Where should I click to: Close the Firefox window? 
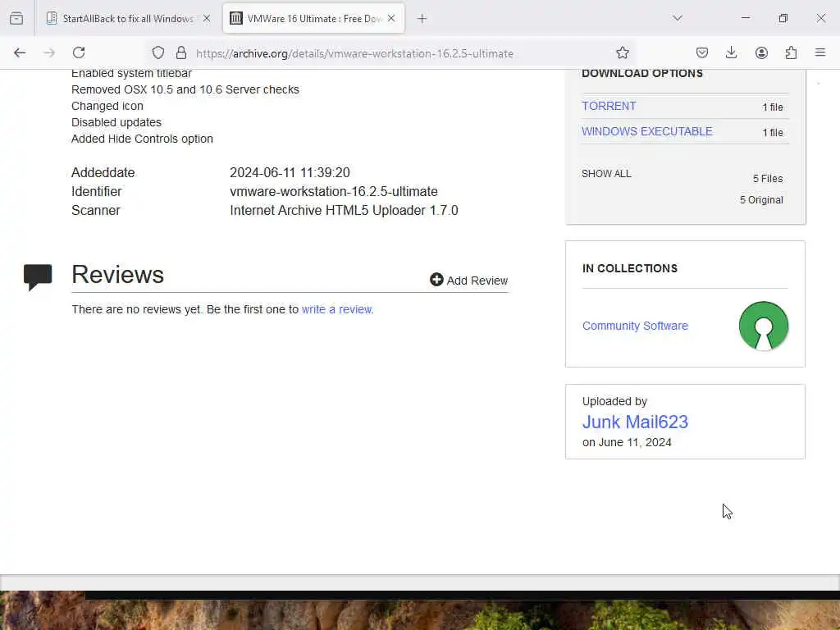click(820, 18)
